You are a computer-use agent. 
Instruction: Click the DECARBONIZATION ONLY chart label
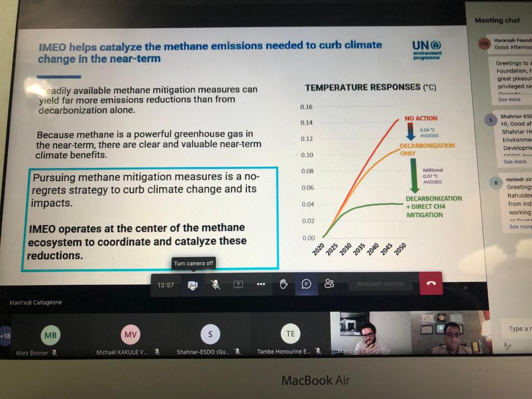pyautogui.click(x=427, y=149)
